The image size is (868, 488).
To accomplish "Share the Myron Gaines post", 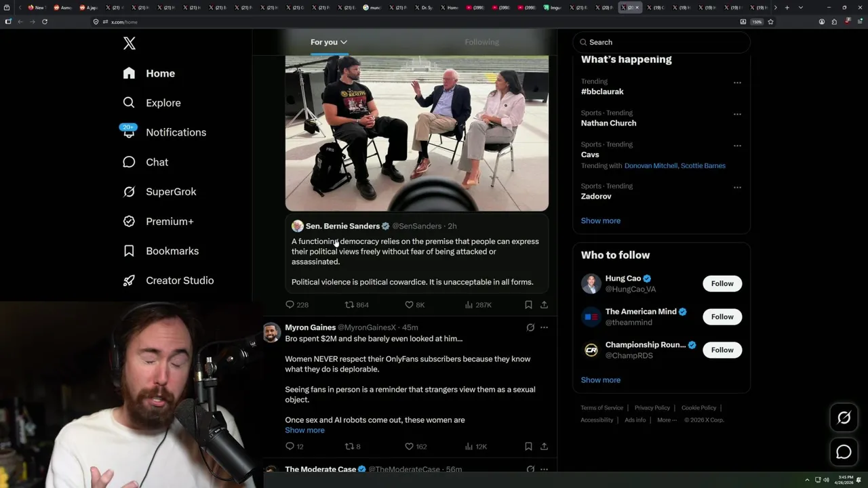I will [544, 447].
